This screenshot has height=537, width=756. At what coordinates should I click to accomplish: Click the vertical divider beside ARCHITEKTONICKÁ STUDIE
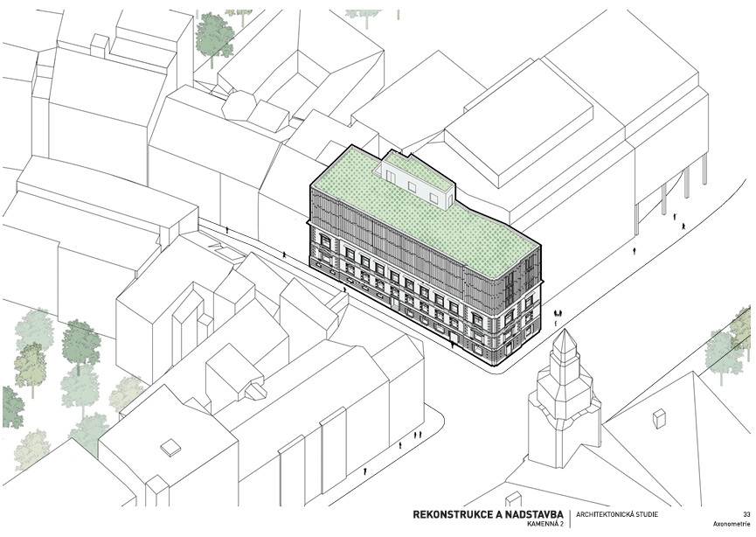coord(571,519)
